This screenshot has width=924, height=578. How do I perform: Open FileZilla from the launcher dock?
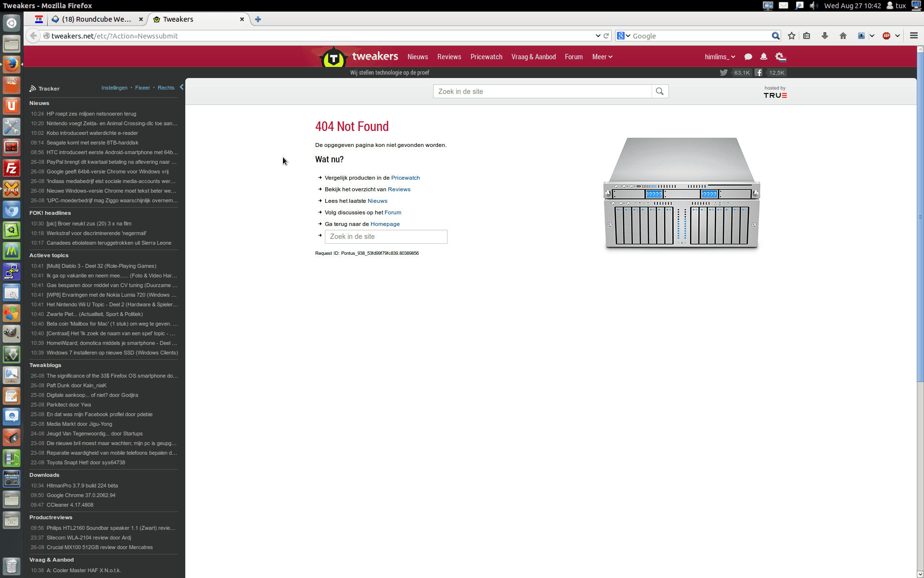(12, 168)
